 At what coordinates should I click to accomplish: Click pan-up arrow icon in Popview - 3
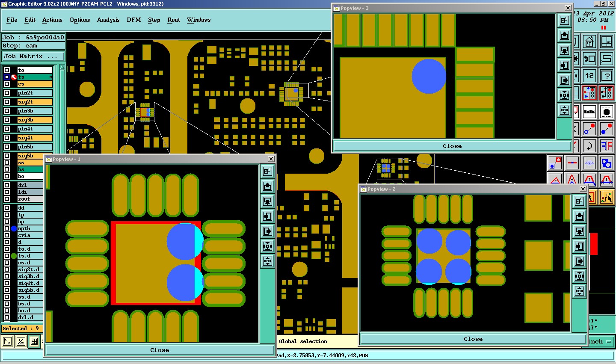tap(565, 35)
